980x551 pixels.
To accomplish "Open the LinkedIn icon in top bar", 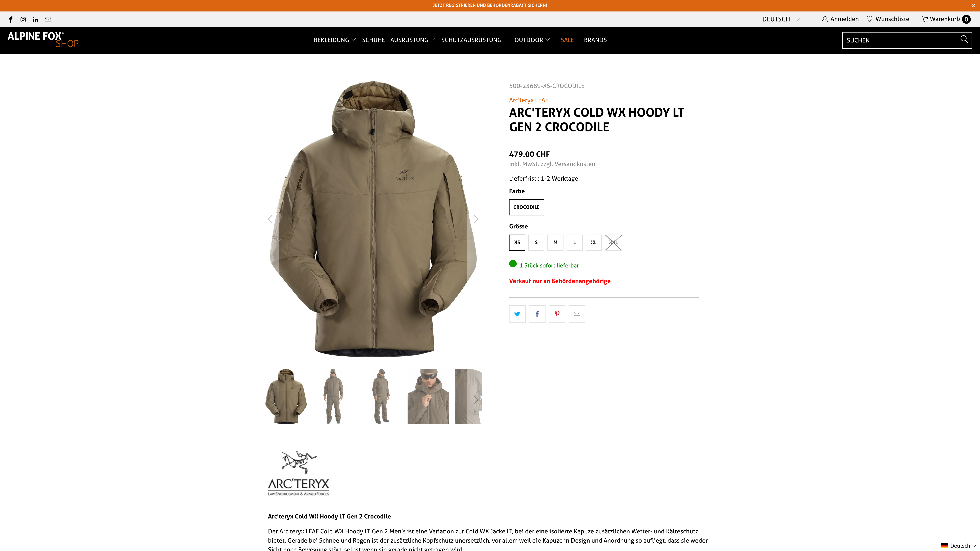I will coord(35,19).
